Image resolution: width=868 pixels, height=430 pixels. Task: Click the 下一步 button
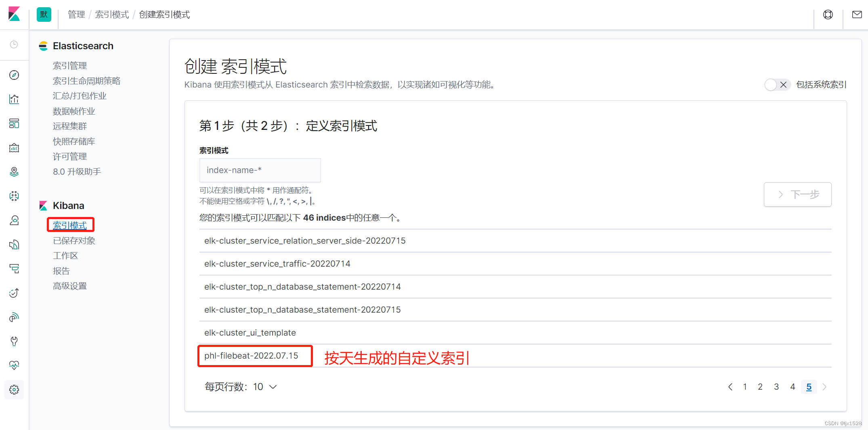(x=797, y=194)
